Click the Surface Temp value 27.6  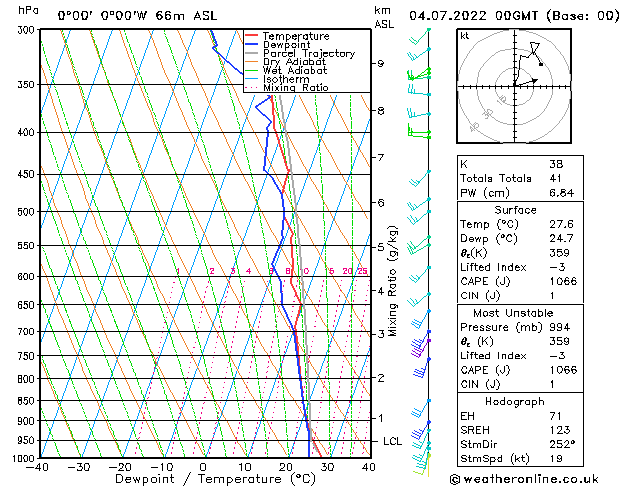[x=561, y=224]
